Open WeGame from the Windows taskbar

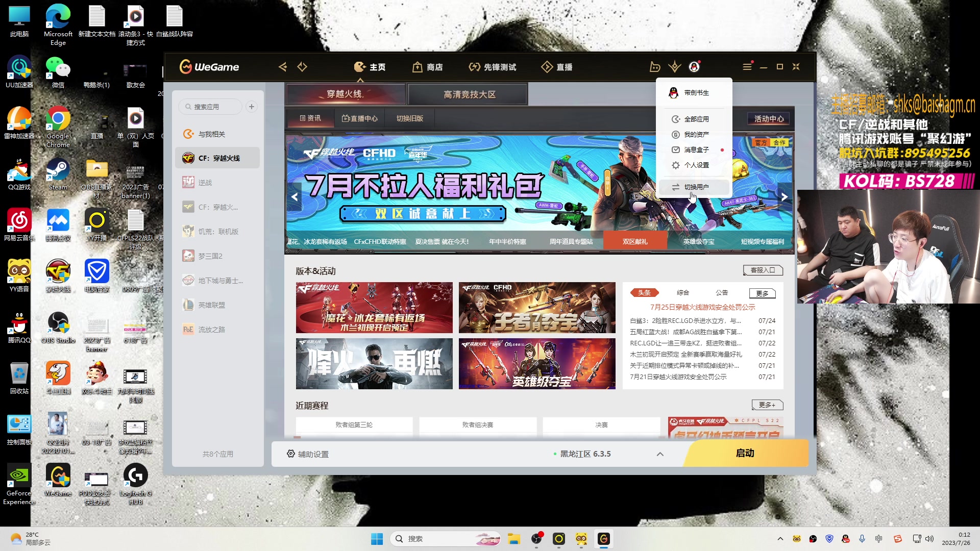pyautogui.click(x=604, y=539)
